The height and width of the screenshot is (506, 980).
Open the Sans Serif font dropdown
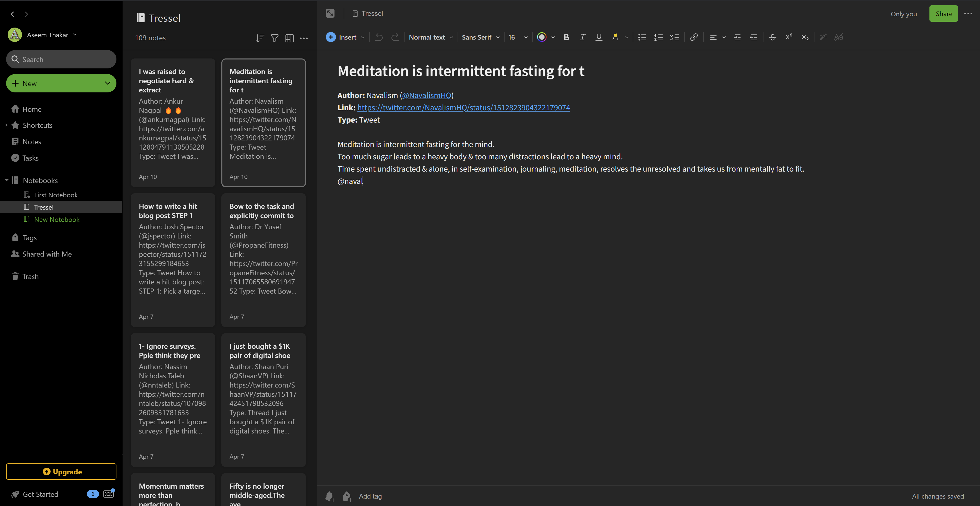(x=480, y=37)
